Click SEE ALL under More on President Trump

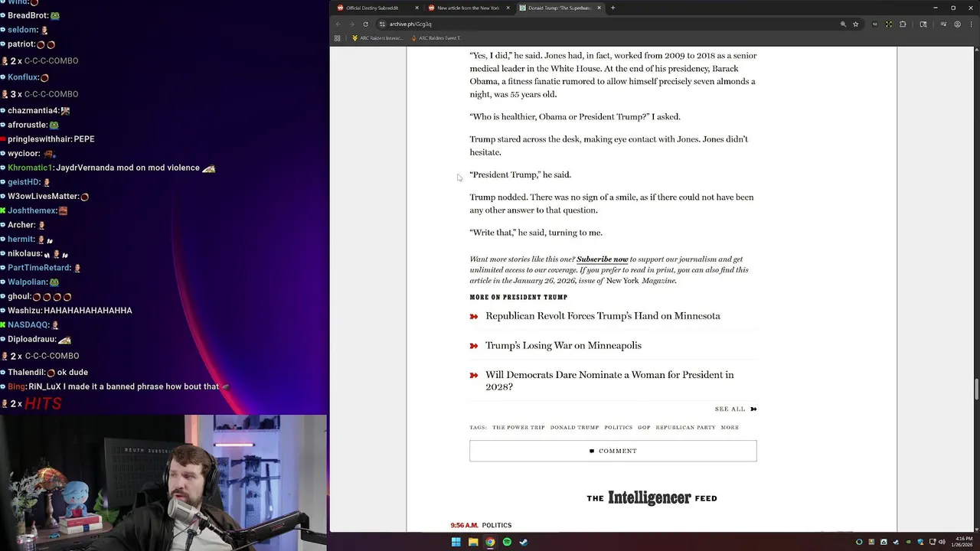(736, 409)
